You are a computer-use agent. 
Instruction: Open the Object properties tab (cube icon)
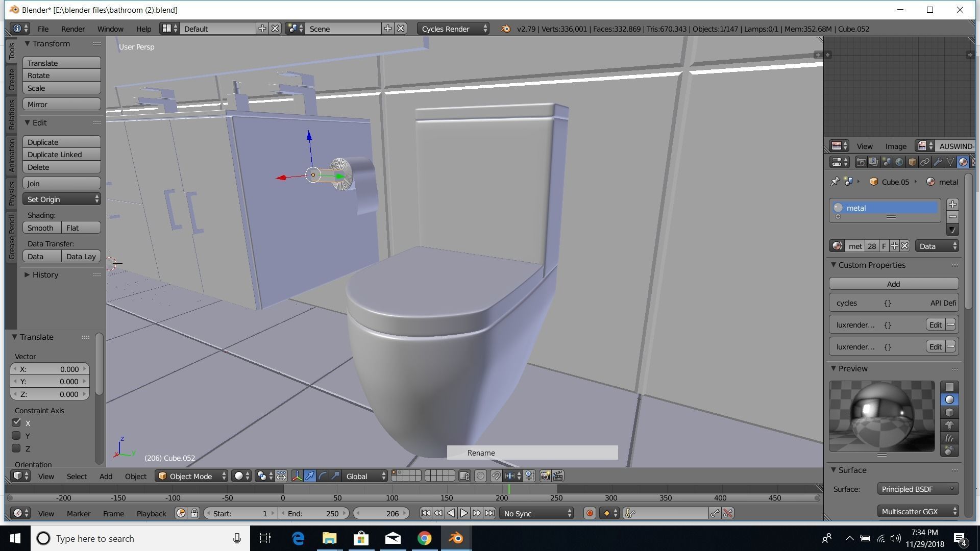[912, 162]
